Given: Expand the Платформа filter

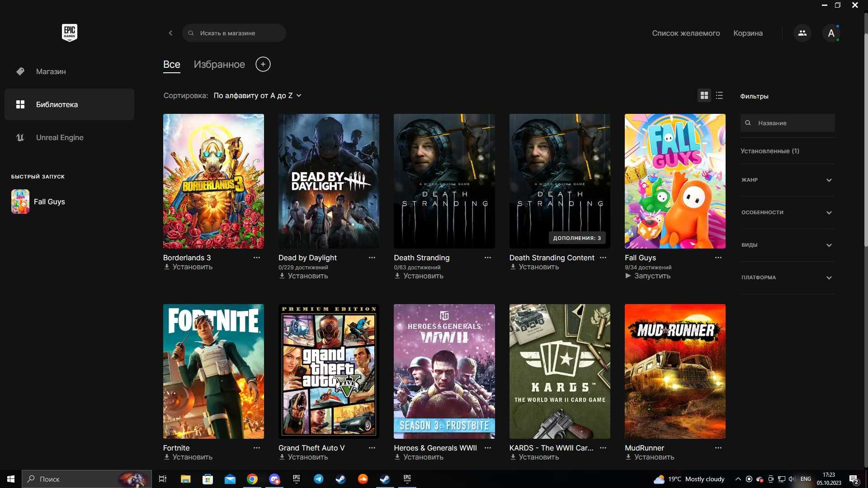Looking at the screenshot, I should pos(787,277).
